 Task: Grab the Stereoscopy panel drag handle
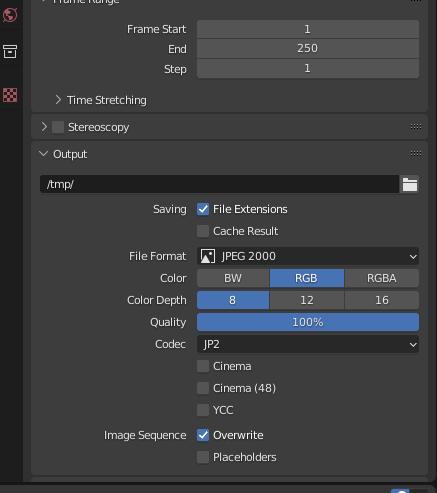416,127
